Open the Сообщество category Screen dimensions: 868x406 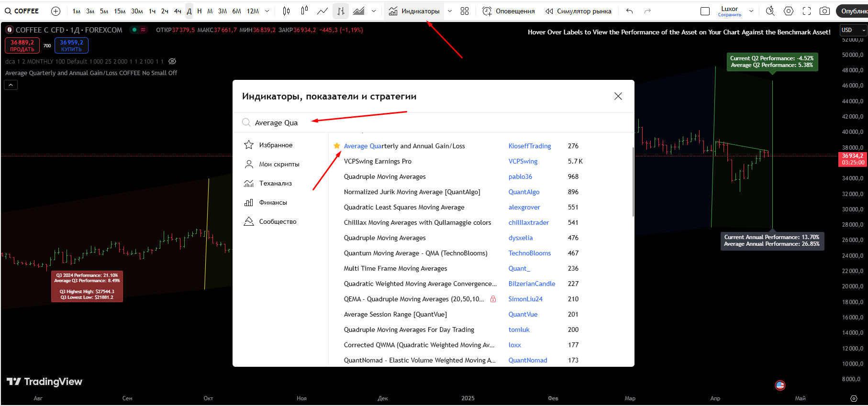[278, 221]
